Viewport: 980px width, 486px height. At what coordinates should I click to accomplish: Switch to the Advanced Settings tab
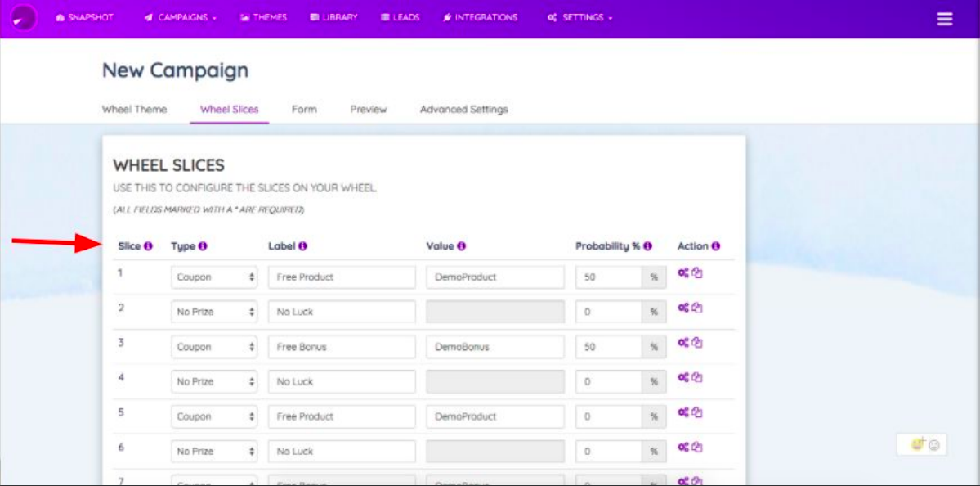[x=463, y=110]
